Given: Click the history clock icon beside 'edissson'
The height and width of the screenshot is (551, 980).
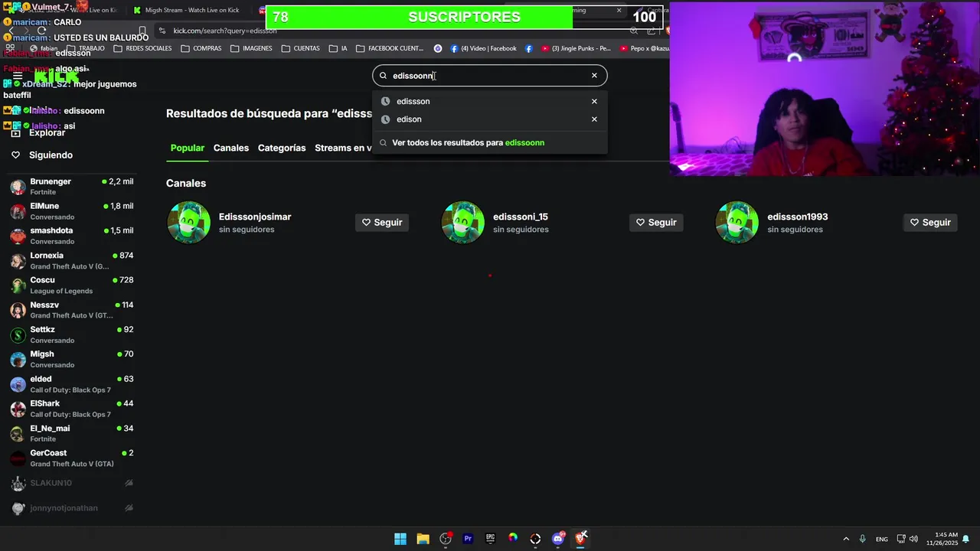Looking at the screenshot, I should 385,101.
